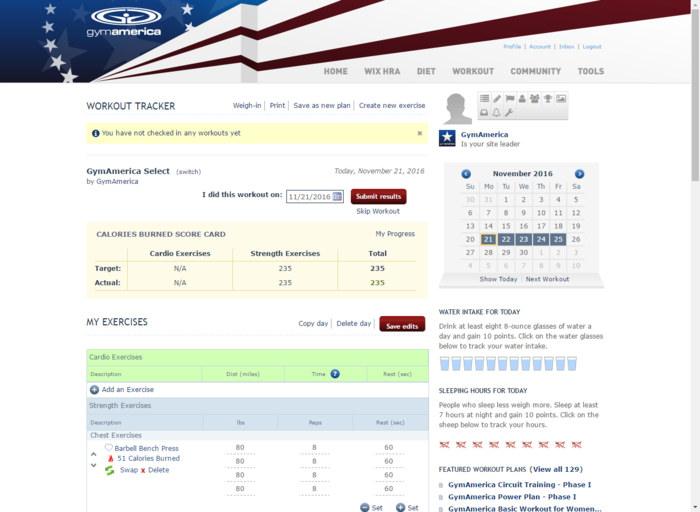The image size is (700, 512).
Task: Toggle the first sleep sheep icon
Action: coord(444,445)
